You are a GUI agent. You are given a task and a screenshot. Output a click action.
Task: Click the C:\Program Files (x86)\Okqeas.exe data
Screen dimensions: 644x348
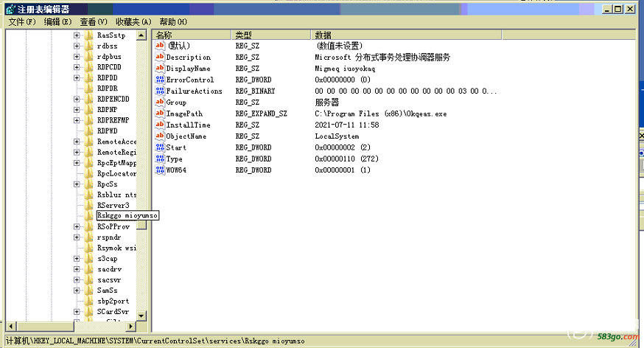coord(381,114)
